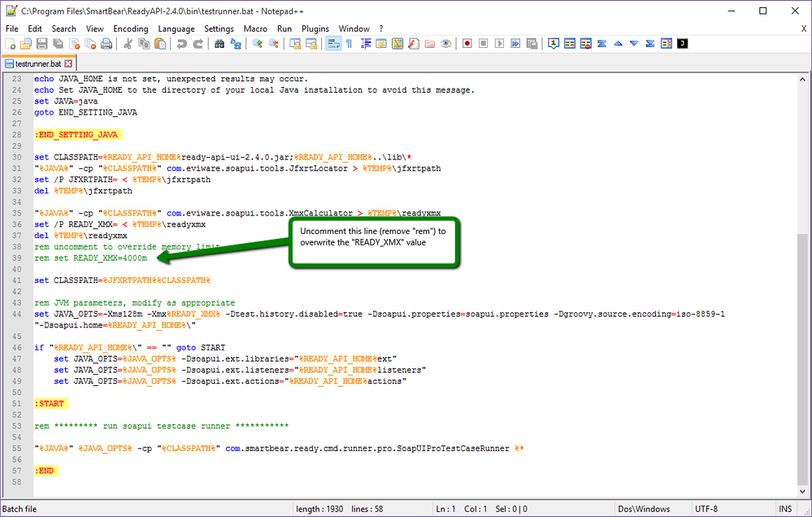Start macro recording with red dot icon
This screenshot has height=517, width=812.
point(467,44)
